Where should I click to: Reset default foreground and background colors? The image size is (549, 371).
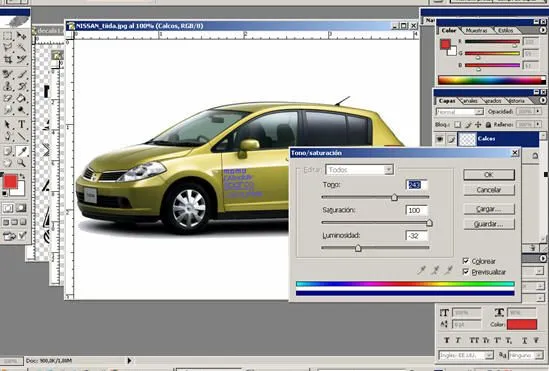point(5,193)
